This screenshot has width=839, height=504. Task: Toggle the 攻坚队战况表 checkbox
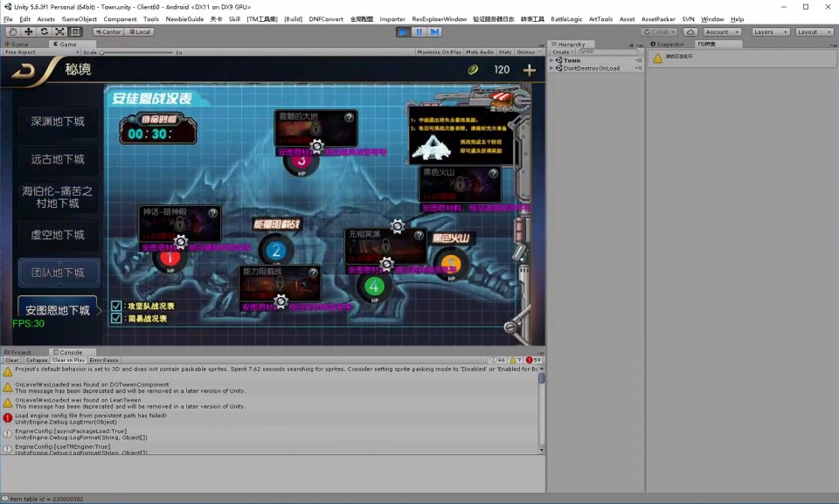[x=116, y=307]
